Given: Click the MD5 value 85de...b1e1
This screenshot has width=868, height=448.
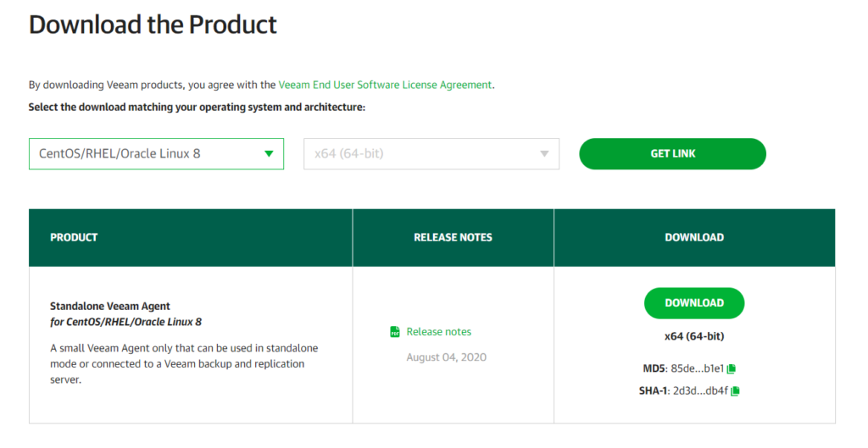Looking at the screenshot, I should (x=698, y=368).
